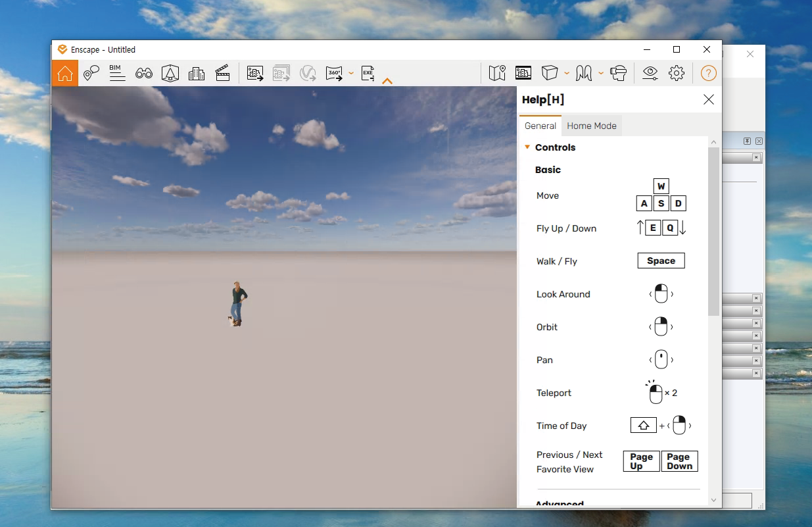
Task: Open general settings gear icon
Action: coord(677,73)
